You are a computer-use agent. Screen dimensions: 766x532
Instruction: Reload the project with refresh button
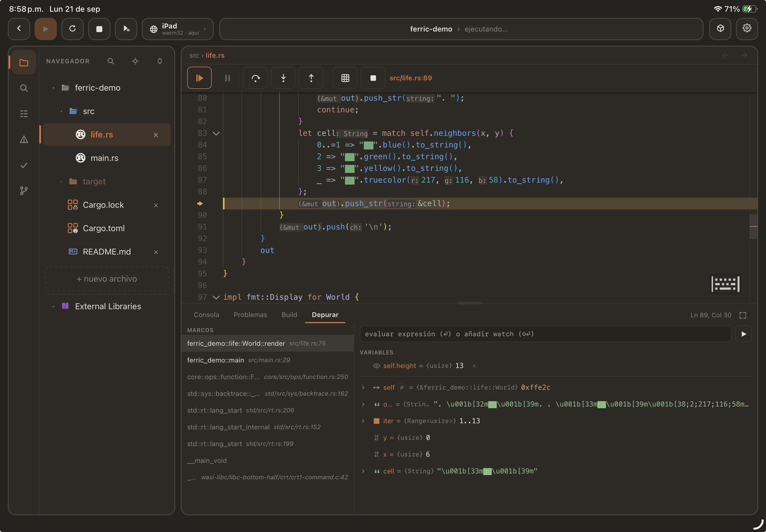pyautogui.click(x=72, y=29)
